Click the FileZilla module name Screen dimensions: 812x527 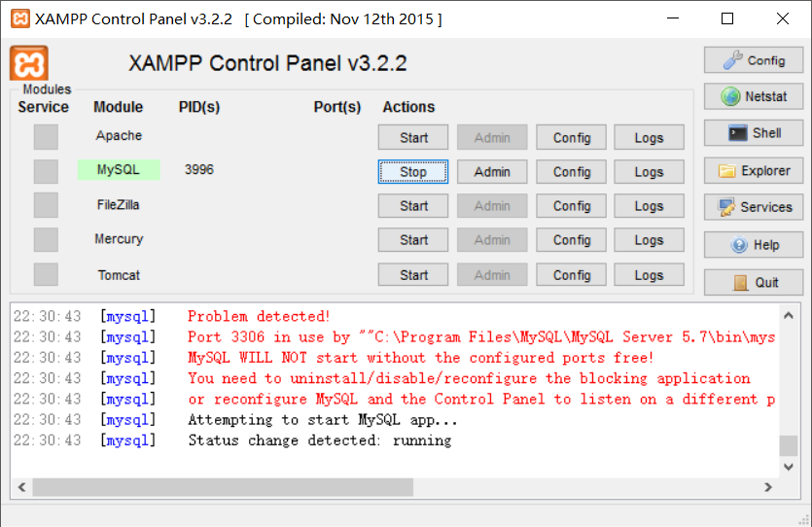pyautogui.click(x=119, y=205)
